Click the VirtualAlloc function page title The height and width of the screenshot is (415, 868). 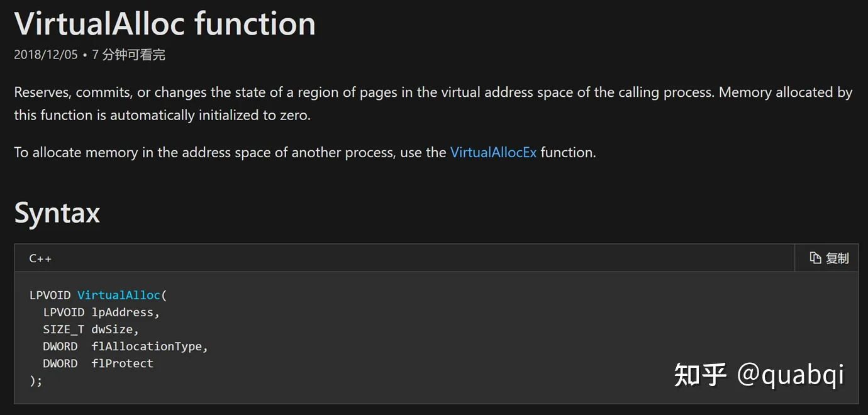164,24
